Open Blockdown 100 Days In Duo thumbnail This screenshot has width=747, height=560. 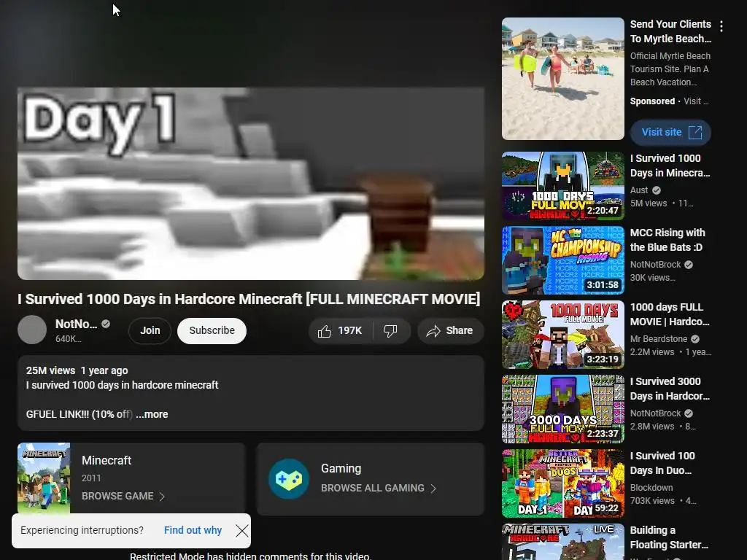coord(562,483)
